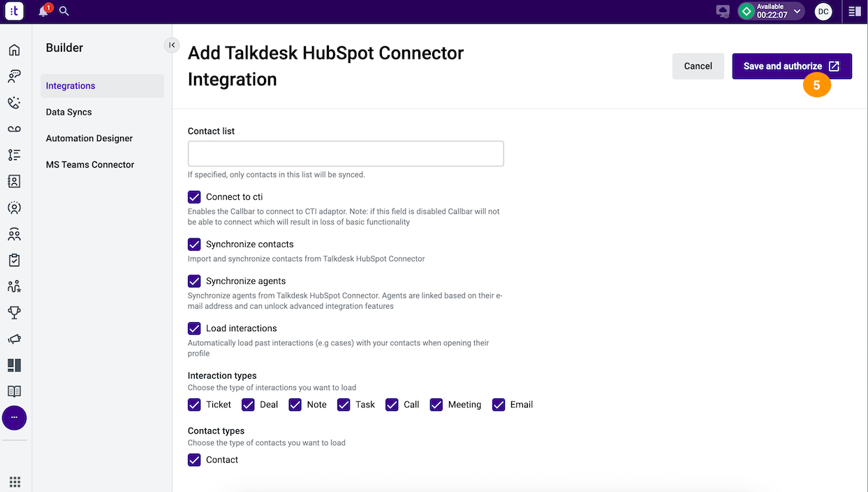Open the Trophy gamification icon
This screenshot has width=868, height=492.
[14, 312]
